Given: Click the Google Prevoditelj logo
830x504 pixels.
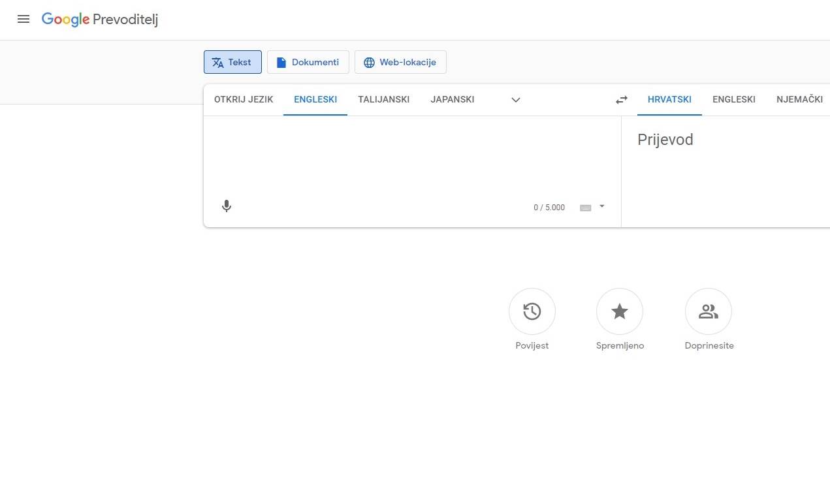Looking at the screenshot, I should click(x=100, y=20).
